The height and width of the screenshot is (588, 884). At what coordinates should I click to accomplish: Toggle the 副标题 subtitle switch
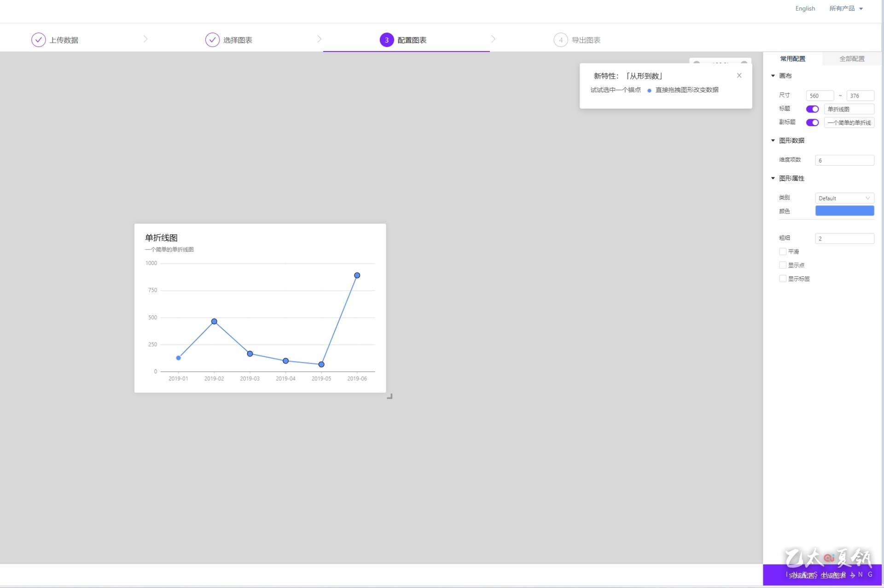pos(812,122)
